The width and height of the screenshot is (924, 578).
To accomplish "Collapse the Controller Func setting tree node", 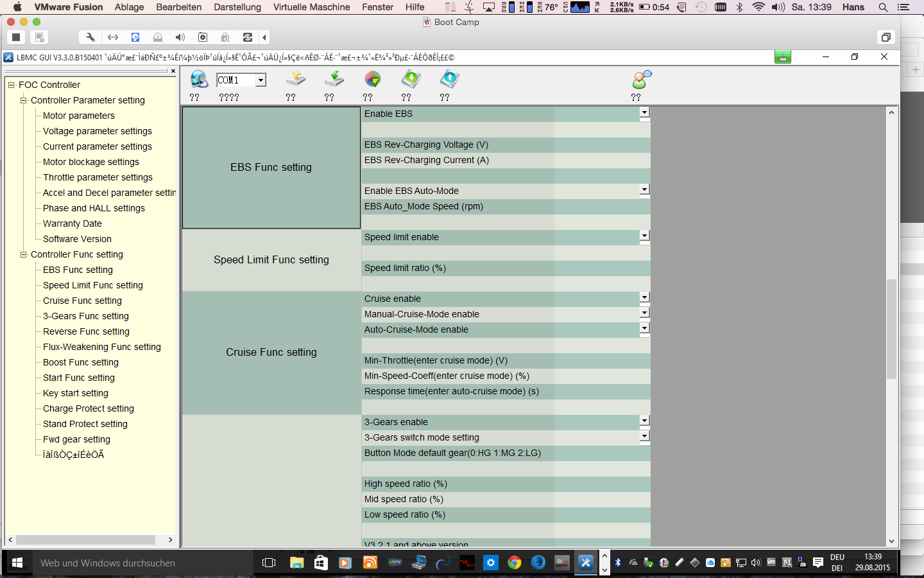I will 24,254.
